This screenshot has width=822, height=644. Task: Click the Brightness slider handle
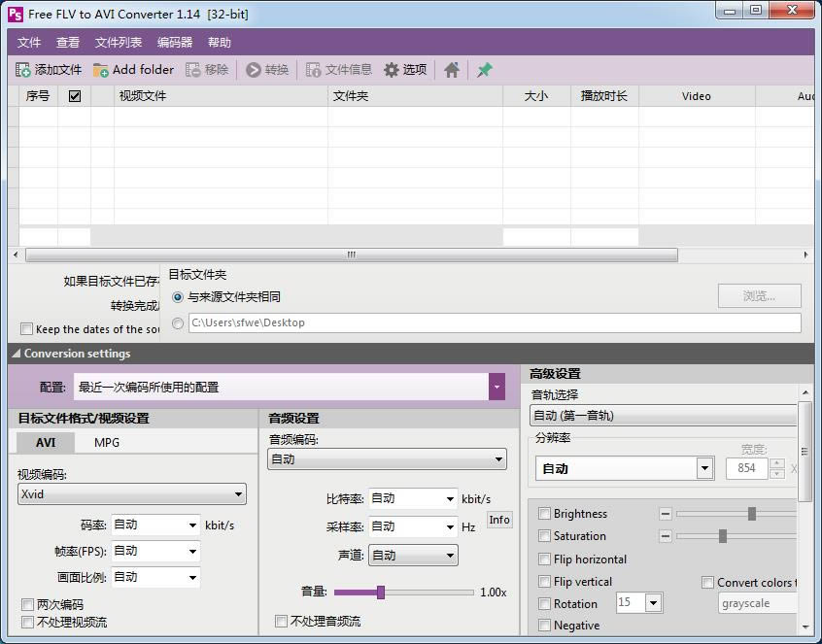pyautogui.click(x=752, y=514)
